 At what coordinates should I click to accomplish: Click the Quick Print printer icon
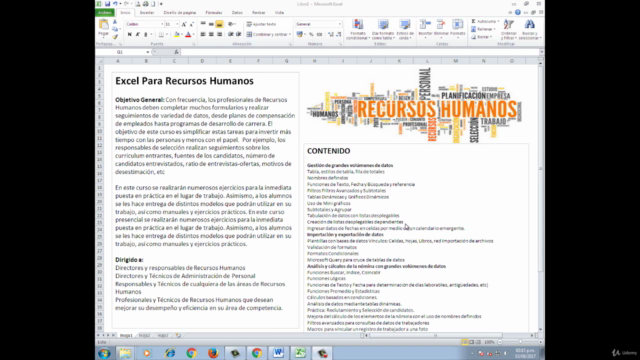coord(146,4)
